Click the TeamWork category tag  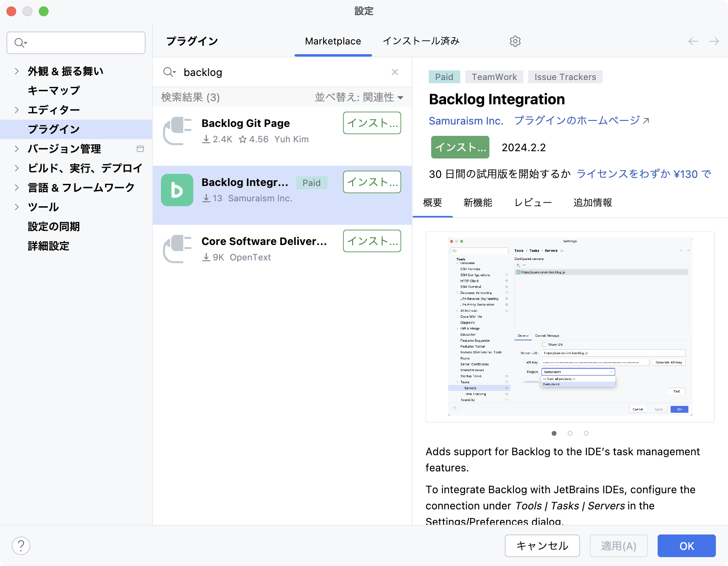[494, 77]
